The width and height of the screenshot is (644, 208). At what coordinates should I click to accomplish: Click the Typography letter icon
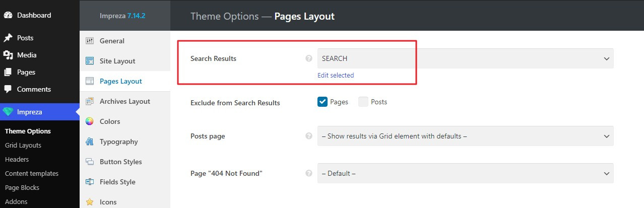pos(90,142)
